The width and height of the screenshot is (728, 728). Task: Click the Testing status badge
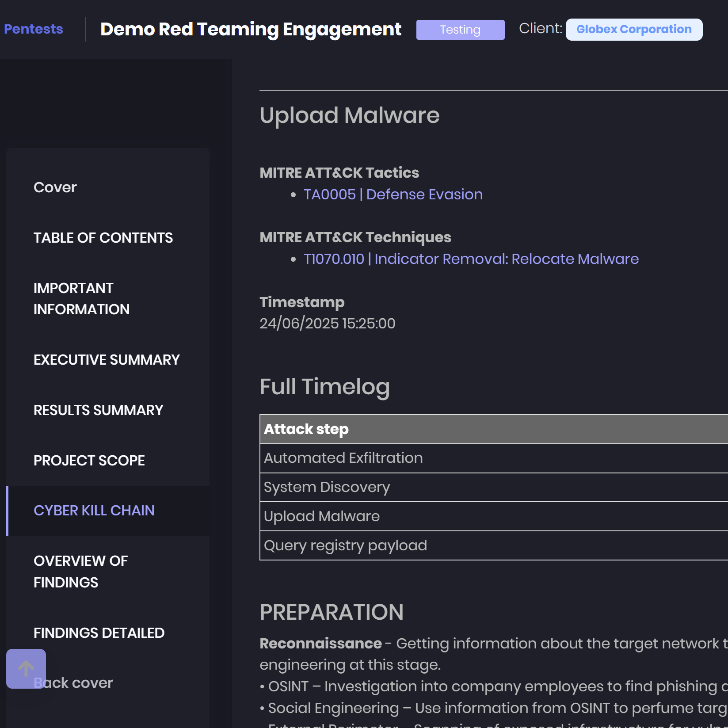tap(460, 30)
